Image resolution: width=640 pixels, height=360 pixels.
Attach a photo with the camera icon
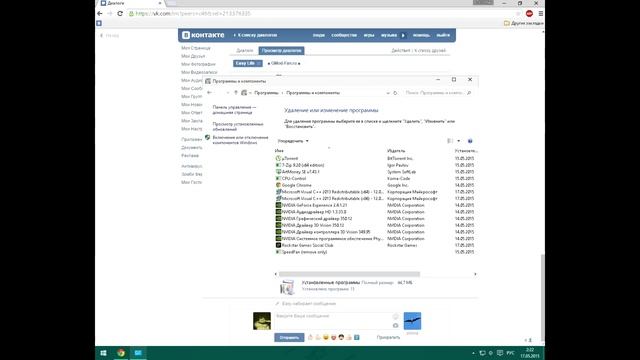[x=396, y=325]
